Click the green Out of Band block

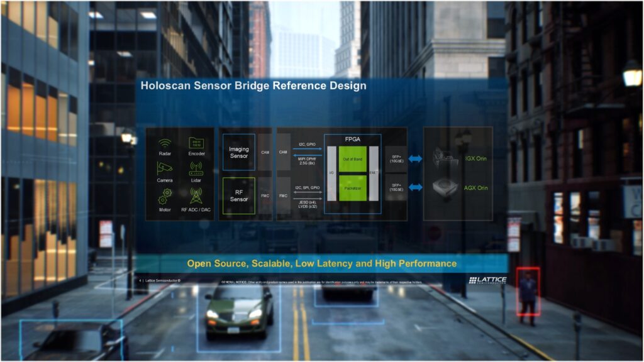(352, 159)
